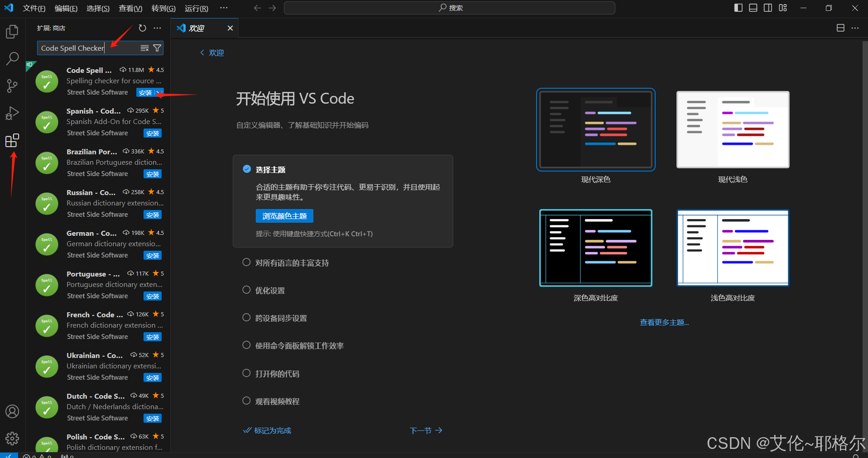Toggle the bottom panel layout icon
Image resolution: width=868 pixels, height=458 pixels.
(x=753, y=8)
